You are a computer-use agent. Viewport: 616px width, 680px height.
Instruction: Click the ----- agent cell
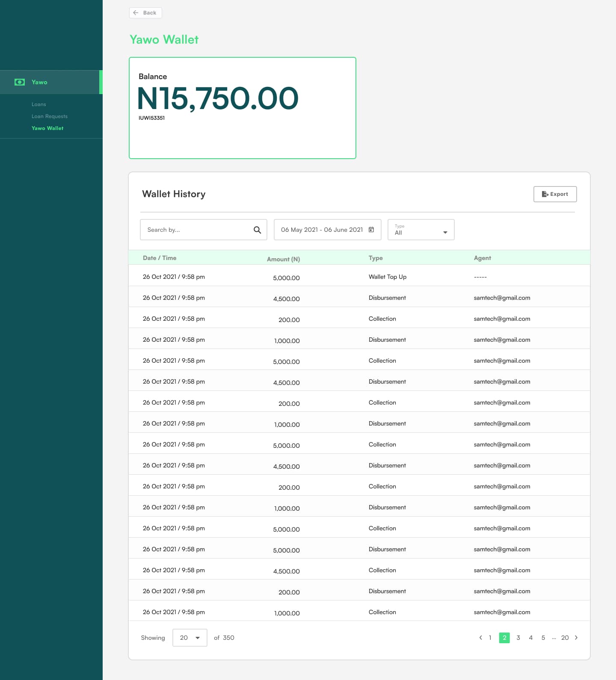pyautogui.click(x=480, y=277)
